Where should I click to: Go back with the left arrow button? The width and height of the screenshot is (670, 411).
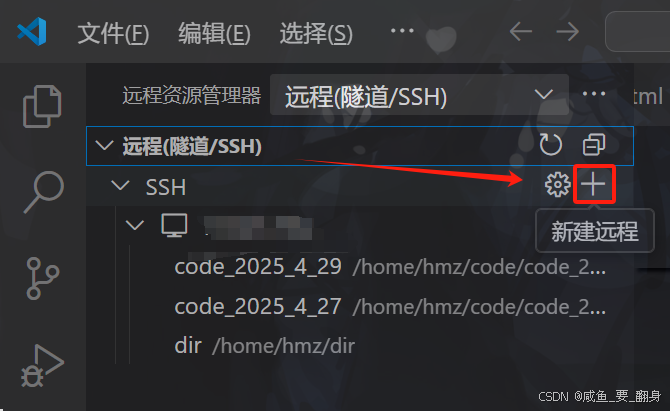(520, 32)
